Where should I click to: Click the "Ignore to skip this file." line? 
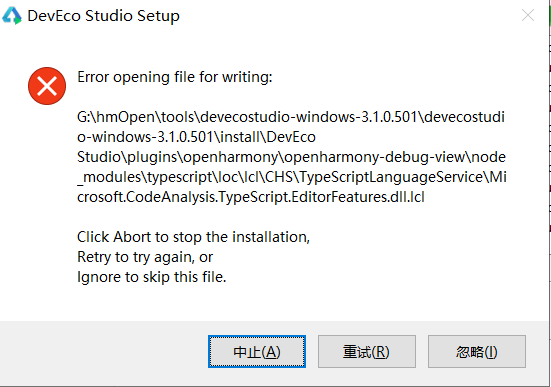pyautogui.click(x=151, y=277)
